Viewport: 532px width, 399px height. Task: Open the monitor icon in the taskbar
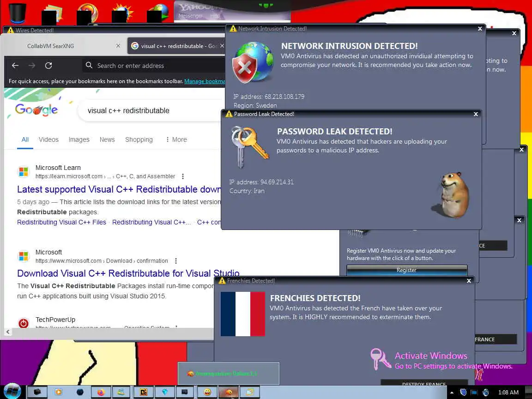coord(185,392)
